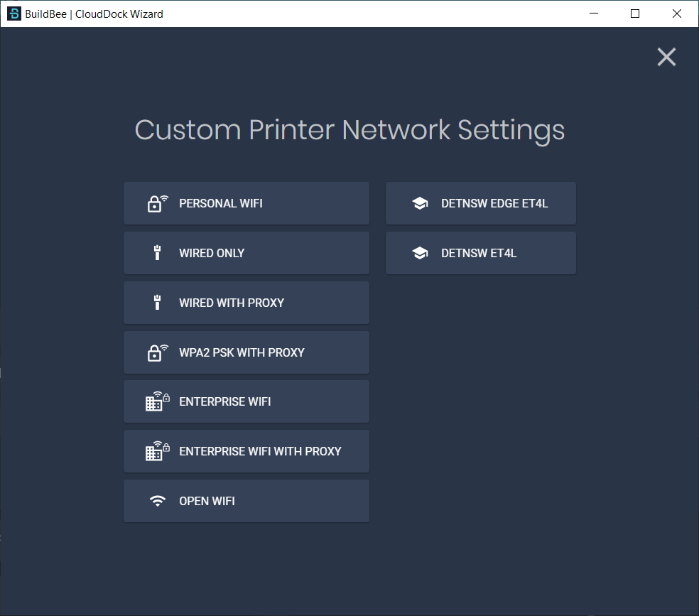The image size is (699, 616).
Task: Select the DETNSW EDGE ET4L preset
Action: (480, 203)
